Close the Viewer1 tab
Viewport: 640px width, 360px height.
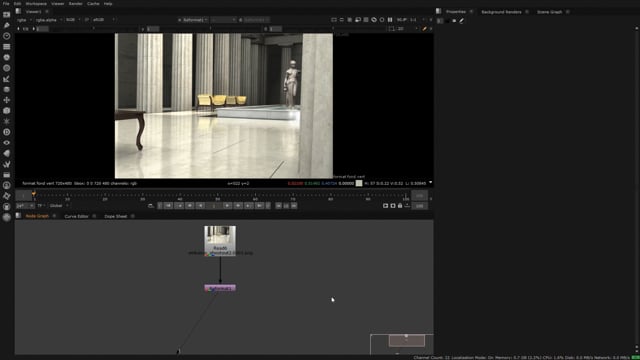click(47, 11)
